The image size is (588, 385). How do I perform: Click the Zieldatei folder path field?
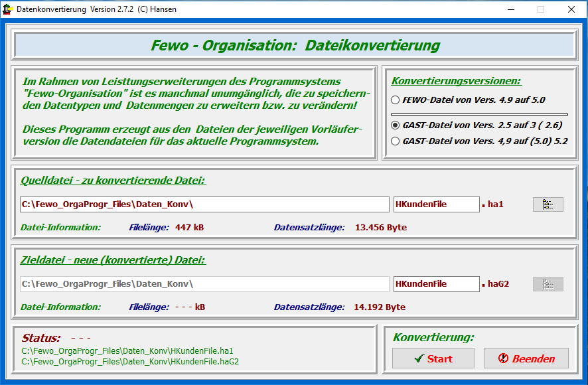click(204, 284)
